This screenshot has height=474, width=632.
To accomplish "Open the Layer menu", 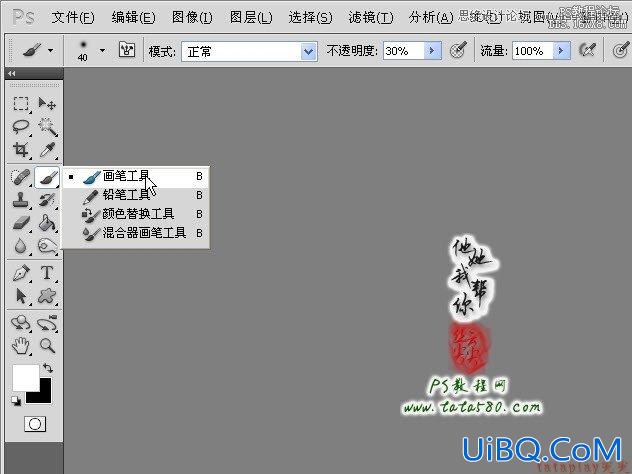I will coord(251,17).
